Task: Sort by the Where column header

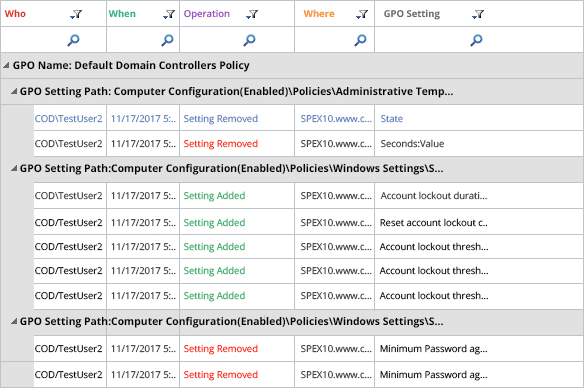Action: [319, 14]
